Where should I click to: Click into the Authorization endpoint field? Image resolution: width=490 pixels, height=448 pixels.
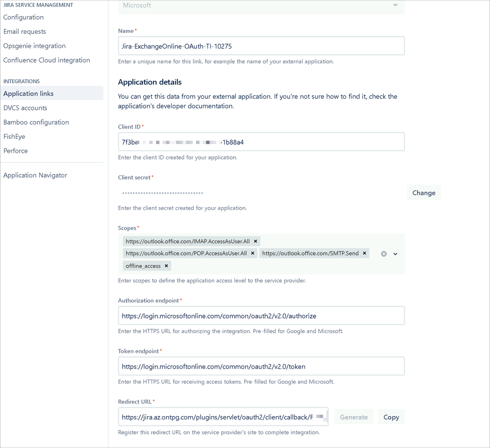[261, 316]
